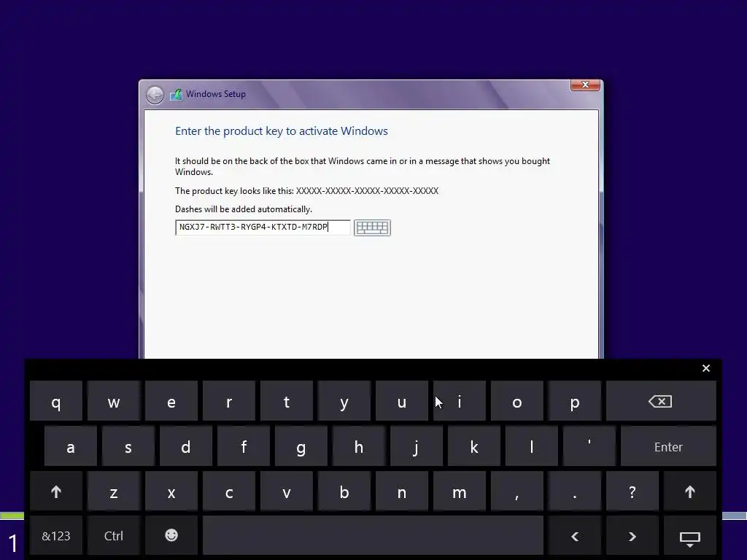This screenshot has width=747, height=560.
Task: Click the heading 'Enter the product key to activate Windows'
Action: 282,131
